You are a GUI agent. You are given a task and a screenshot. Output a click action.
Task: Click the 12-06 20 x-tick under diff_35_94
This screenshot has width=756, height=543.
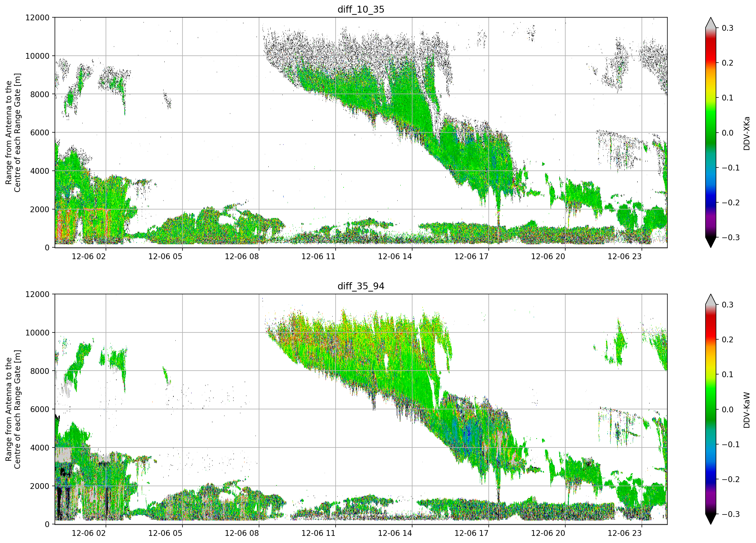[x=548, y=533]
